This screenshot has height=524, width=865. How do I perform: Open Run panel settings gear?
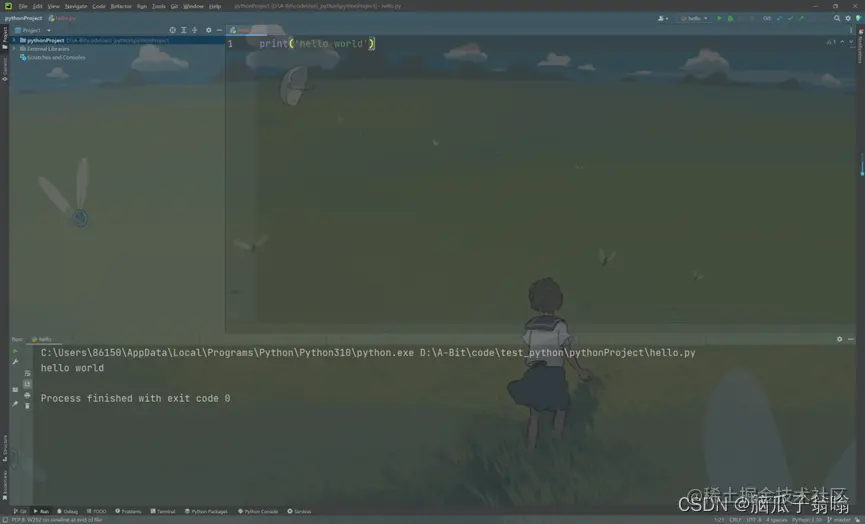coord(840,339)
